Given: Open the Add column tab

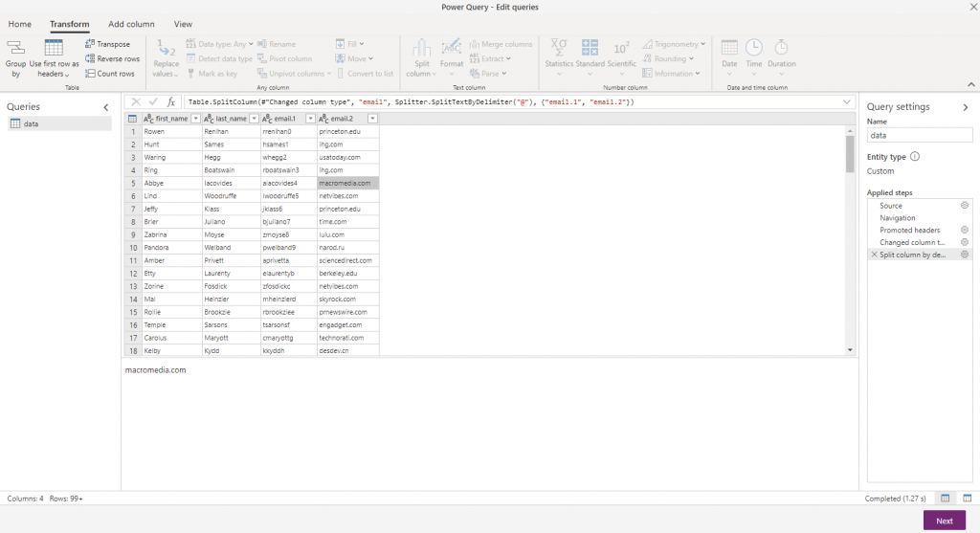Looking at the screenshot, I should click(131, 24).
